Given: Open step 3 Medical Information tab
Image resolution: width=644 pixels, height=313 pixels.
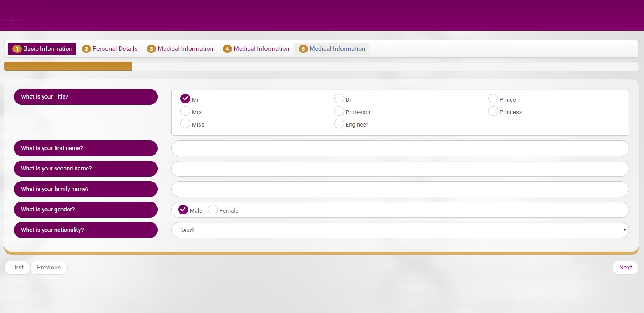Looking at the screenshot, I should [x=180, y=49].
